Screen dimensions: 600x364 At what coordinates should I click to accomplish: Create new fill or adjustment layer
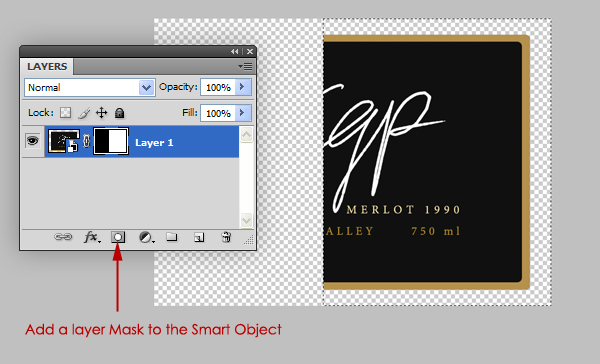(x=146, y=238)
